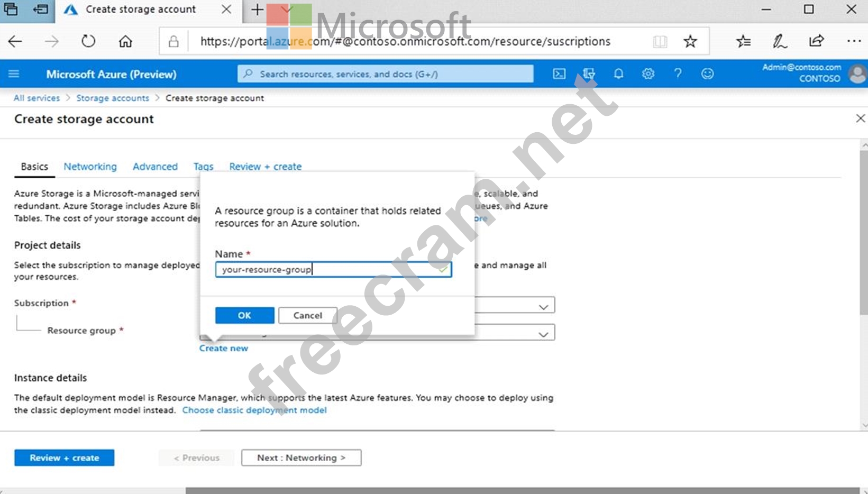This screenshot has width=868, height=494.
Task: Open the browser home page icon
Action: click(x=125, y=41)
